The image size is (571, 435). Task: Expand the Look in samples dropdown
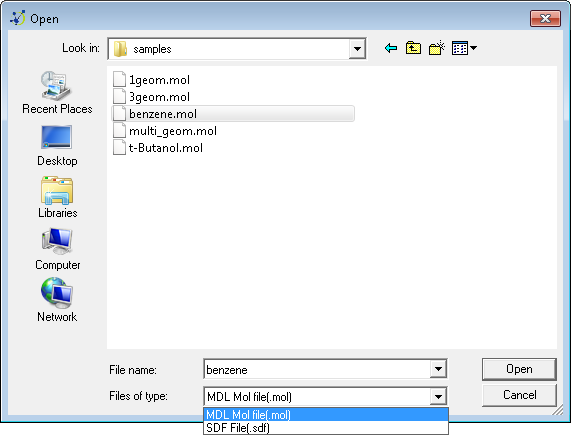357,49
